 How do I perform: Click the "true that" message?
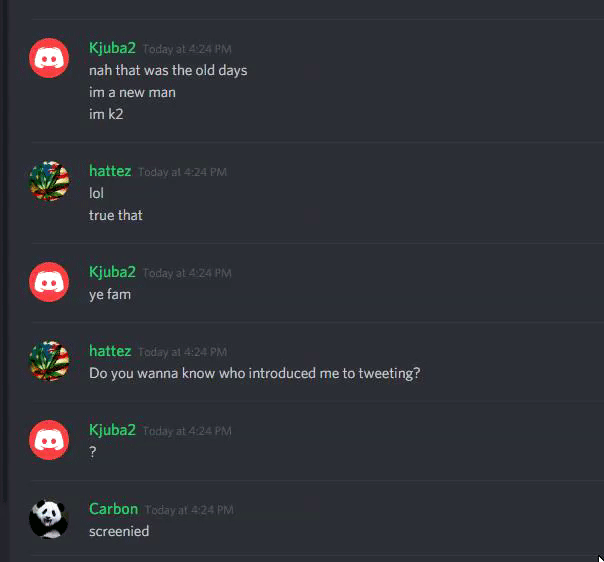(x=116, y=215)
